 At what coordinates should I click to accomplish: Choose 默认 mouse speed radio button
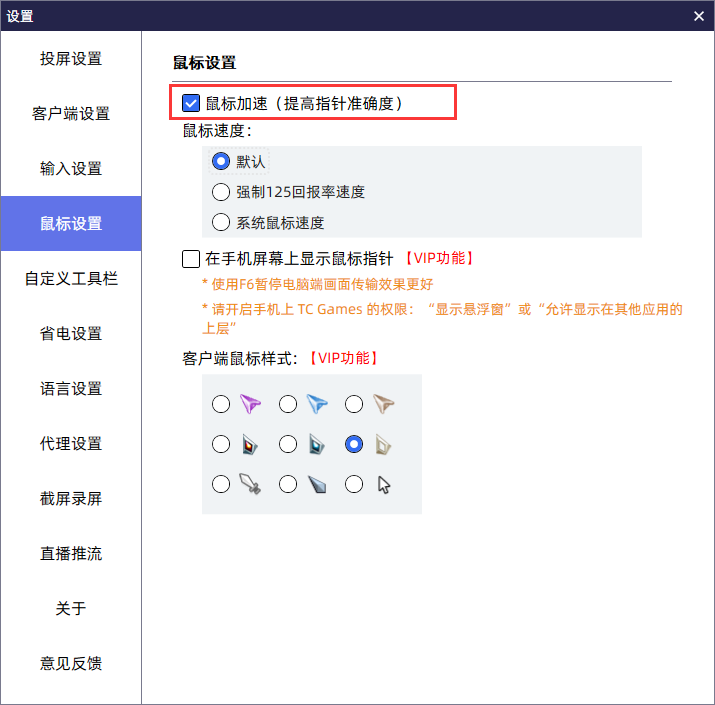[221, 161]
